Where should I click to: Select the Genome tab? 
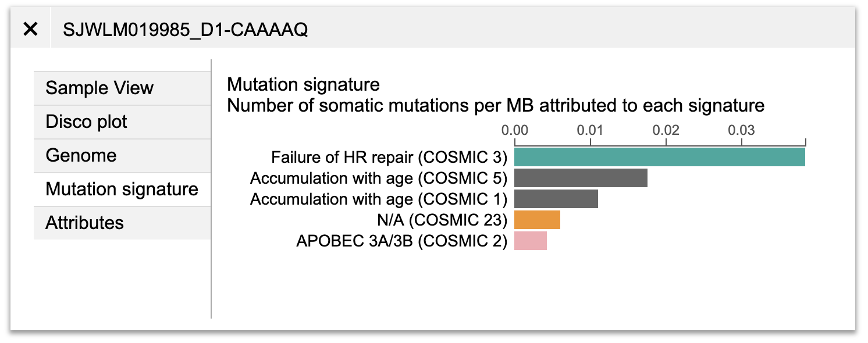[122, 156]
